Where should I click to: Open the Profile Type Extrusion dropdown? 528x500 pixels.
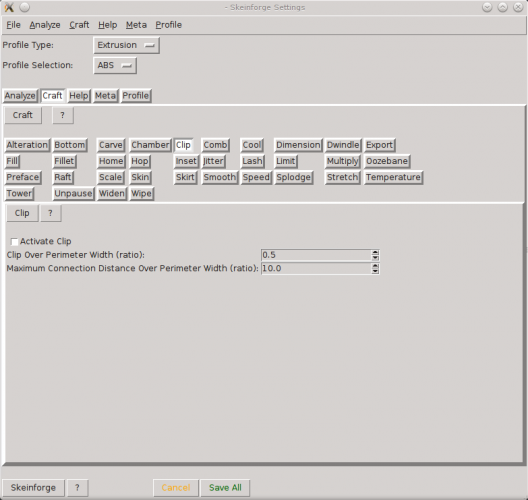[126, 45]
